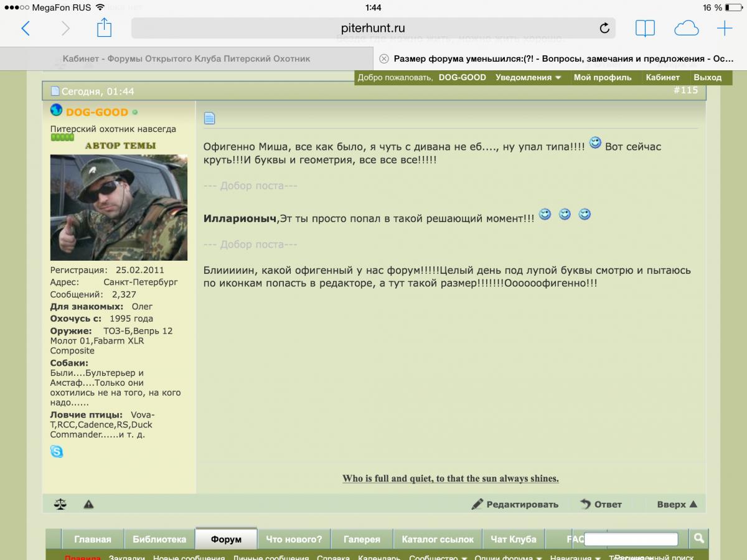Viewport: 747px width, 560px height.
Task: Tap Safari back arrow button
Action: (x=26, y=28)
